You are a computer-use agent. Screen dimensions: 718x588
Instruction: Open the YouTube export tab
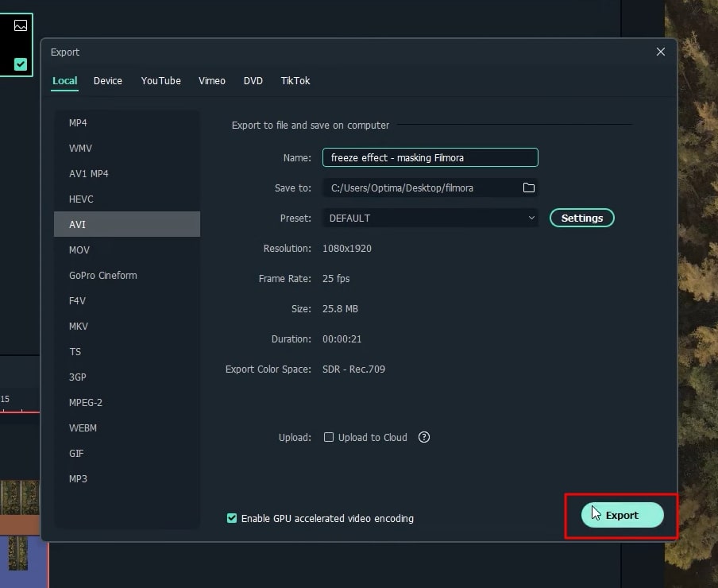[x=160, y=81]
